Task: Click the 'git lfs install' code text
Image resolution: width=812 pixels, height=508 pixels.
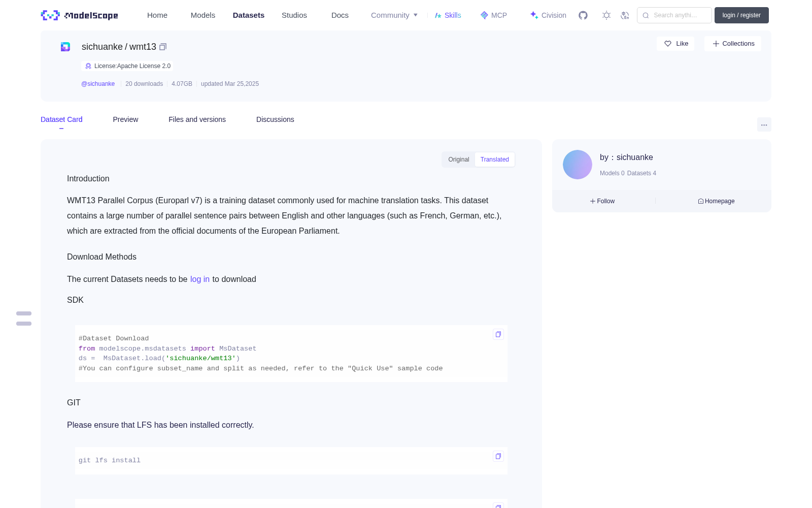Action: click(110, 460)
